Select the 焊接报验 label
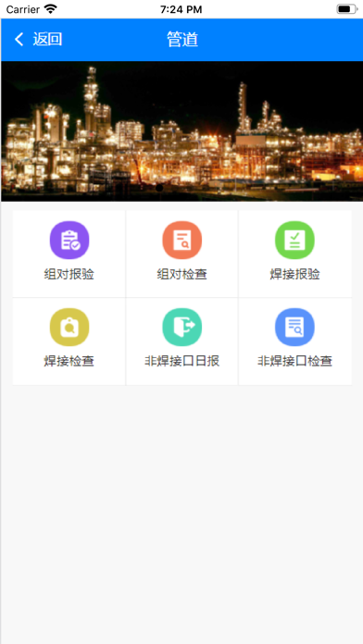The width and height of the screenshot is (363, 644). point(294,275)
